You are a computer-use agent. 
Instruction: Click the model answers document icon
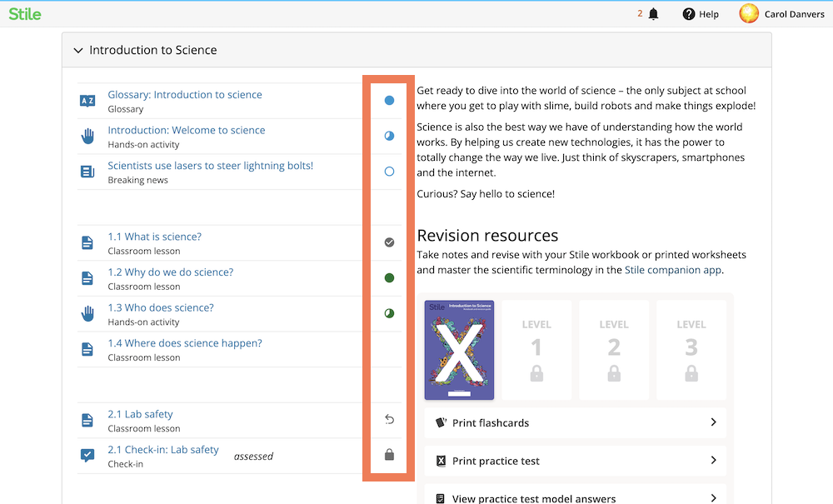(x=441, y=499)
